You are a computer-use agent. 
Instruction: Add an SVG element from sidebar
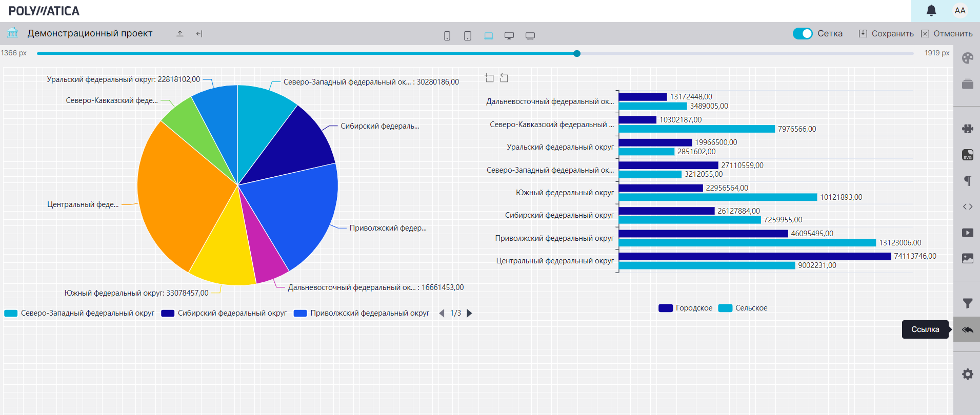967,155
